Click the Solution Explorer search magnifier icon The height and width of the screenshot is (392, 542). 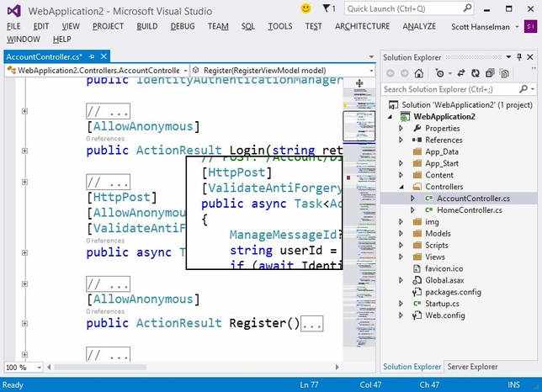[x=523, y=89]
